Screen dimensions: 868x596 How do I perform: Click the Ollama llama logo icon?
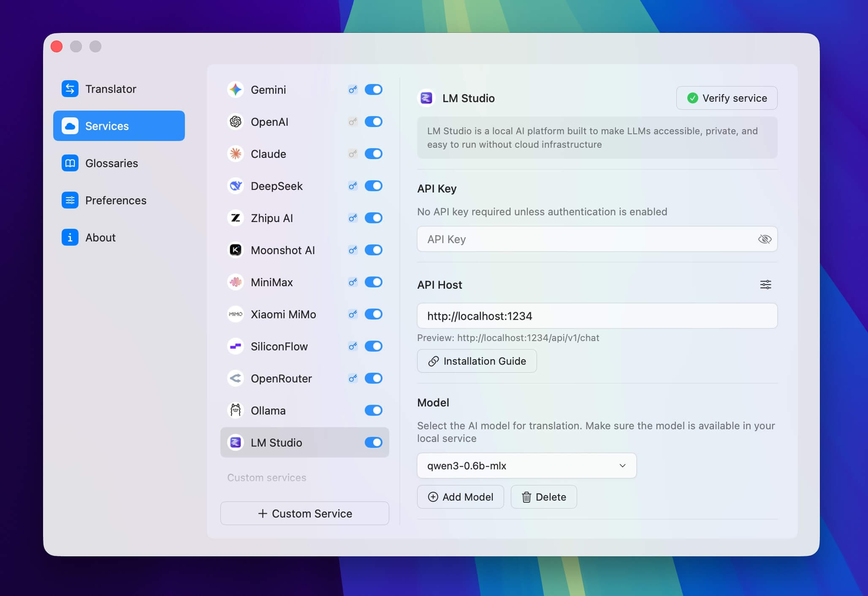[236, 410]
